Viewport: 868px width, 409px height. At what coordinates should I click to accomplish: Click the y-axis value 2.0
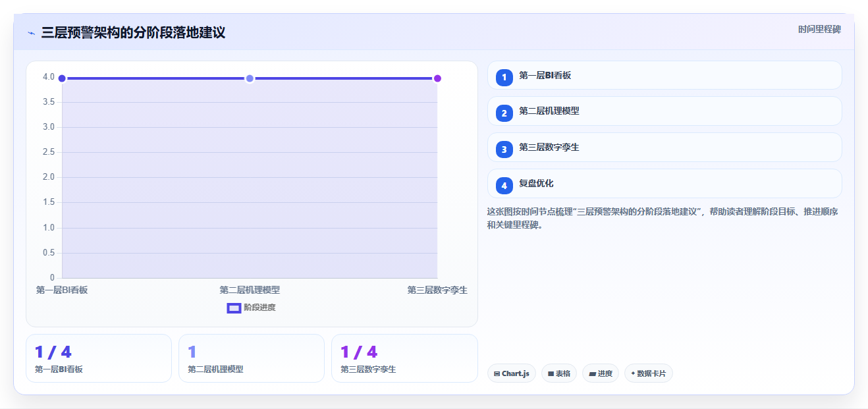tap(49, 177)
